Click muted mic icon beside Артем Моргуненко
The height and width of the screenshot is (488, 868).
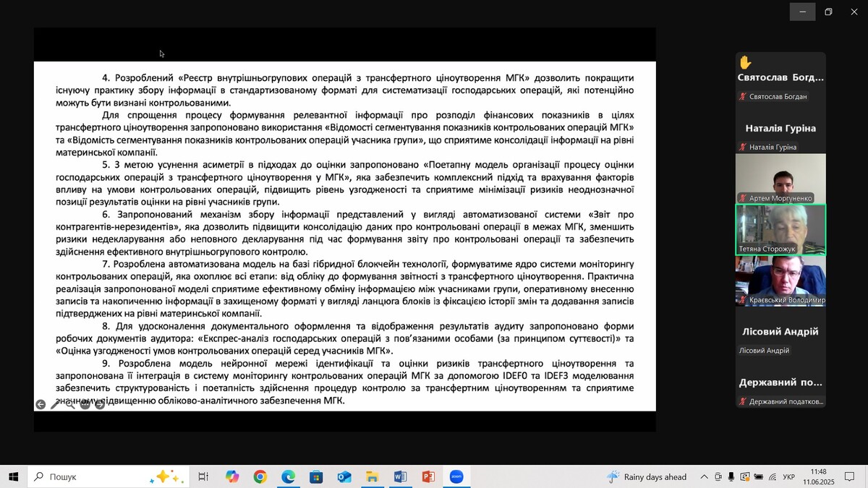pos(742,198)
